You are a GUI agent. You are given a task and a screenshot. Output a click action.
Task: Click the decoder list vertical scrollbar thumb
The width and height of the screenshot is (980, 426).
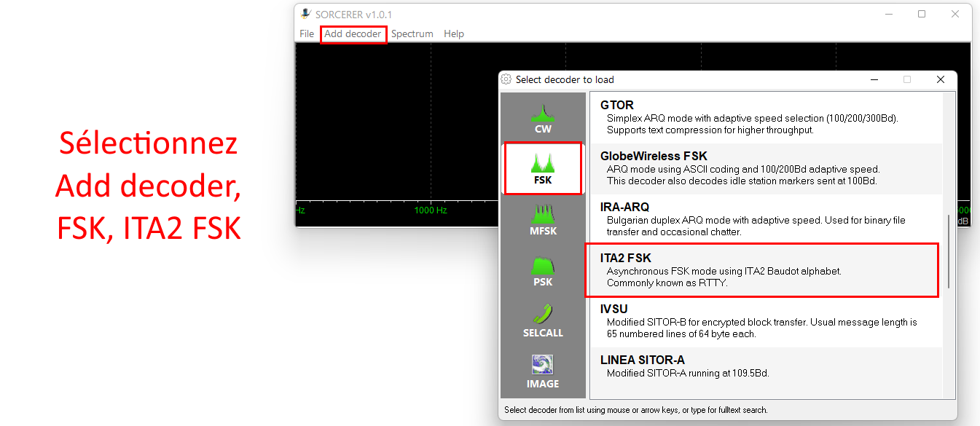948,251
